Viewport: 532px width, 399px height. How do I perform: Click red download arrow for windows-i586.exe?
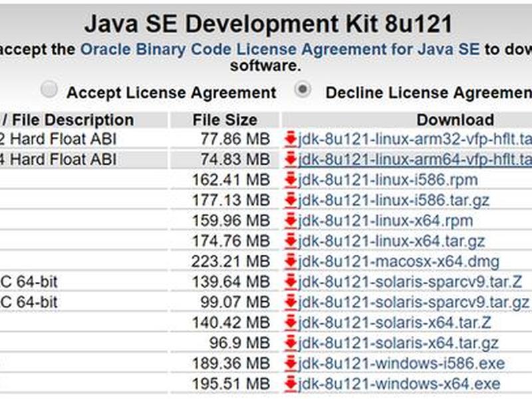pos(291,363)
